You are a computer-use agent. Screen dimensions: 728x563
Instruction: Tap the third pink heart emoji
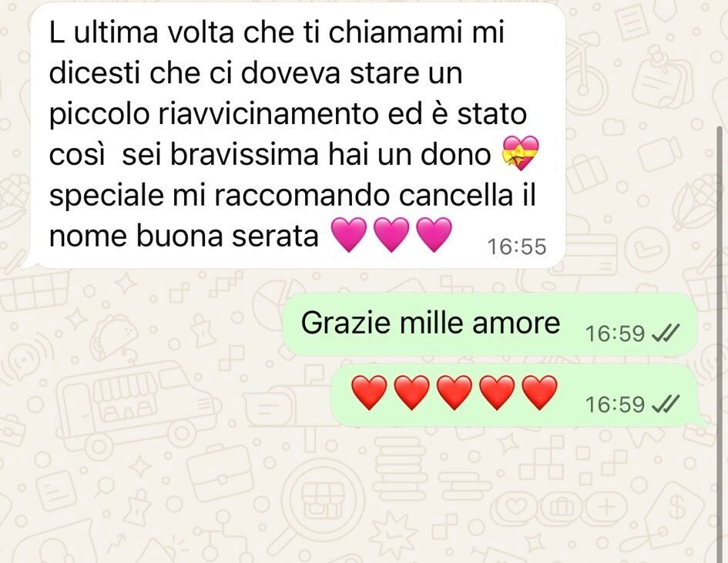click(x=434, y=234)
